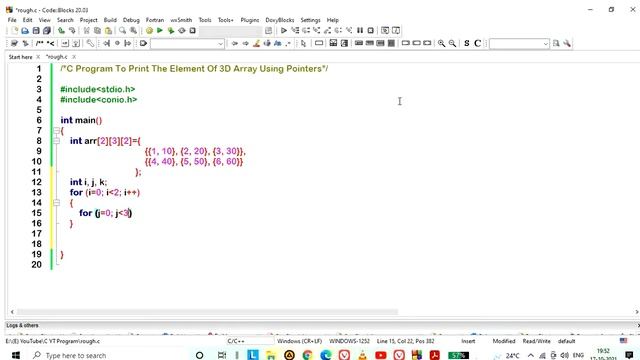The image size is (640, 360).
Task: Close the Start here tab
Action: click(x=38, y=57)
